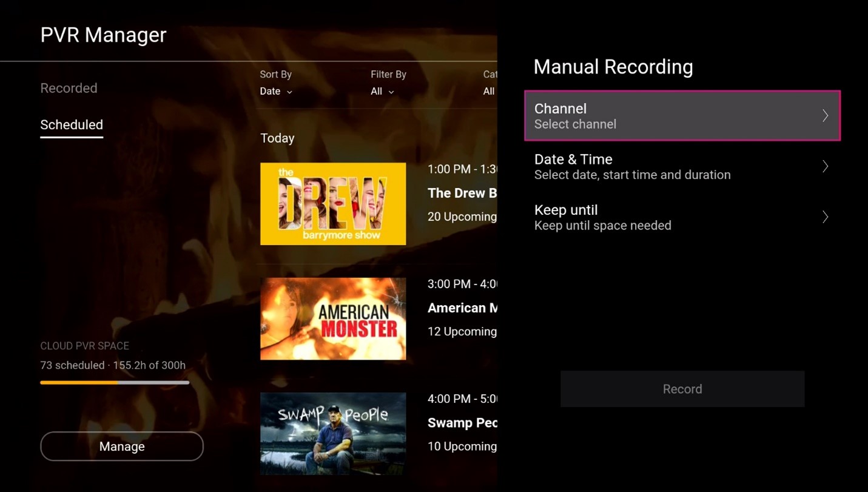Open the Filter By All dropdown
This screenshot has width=868, height=492.
(381, 91)
